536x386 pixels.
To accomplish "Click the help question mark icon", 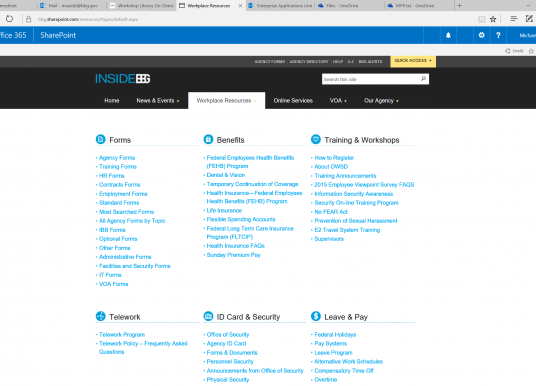I will pyautogui.click(x=498, y=35).
